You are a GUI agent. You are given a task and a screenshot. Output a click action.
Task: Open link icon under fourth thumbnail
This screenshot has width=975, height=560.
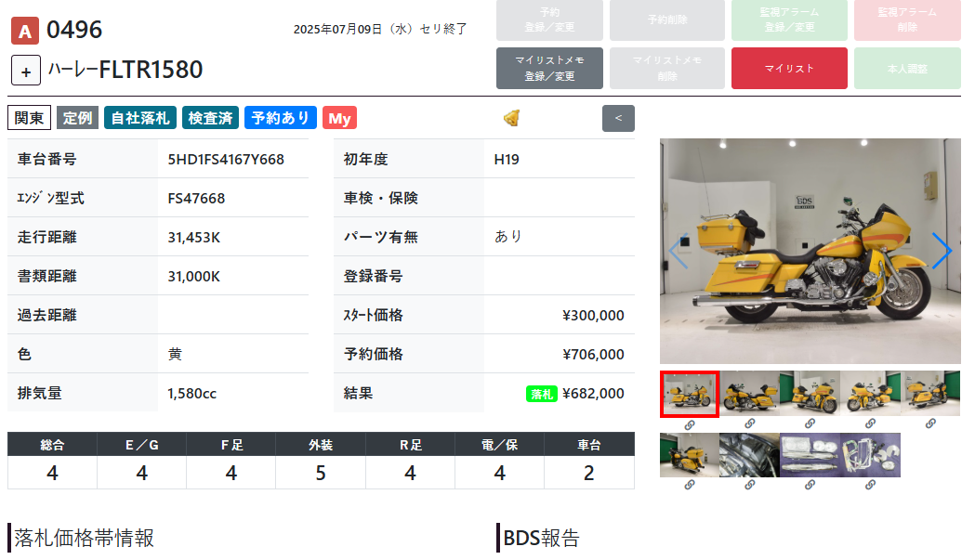click(870, 423)
